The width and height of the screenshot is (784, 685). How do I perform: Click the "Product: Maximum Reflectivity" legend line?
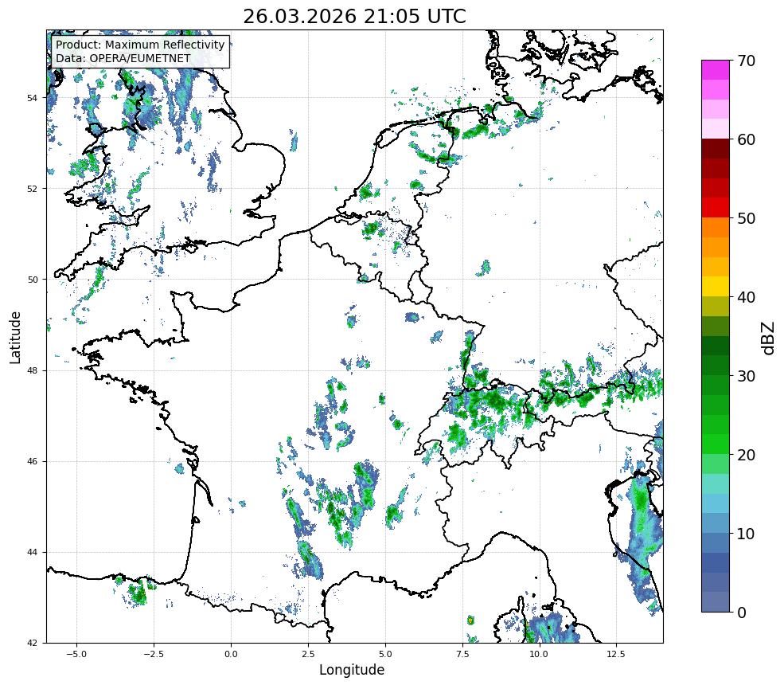[140, 45]
